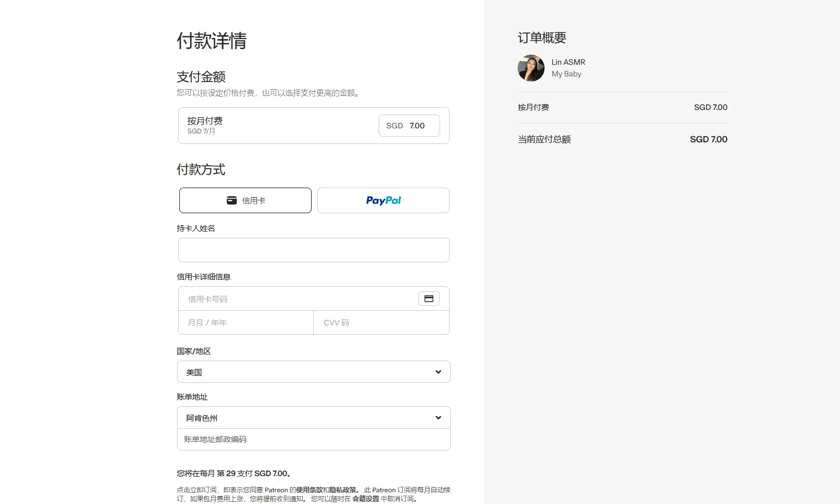Open the billing state dropdown showing 阿肯色州
840x504 pixels.
coord(313,417)
